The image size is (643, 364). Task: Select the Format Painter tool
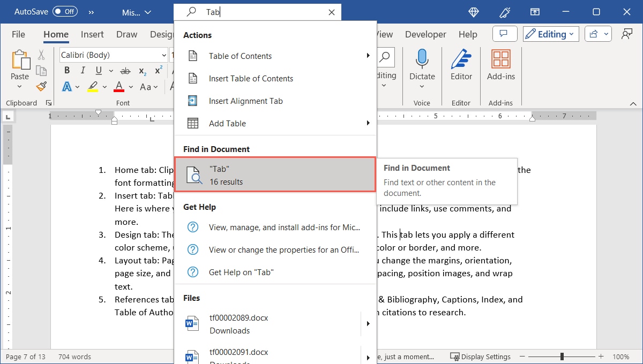point(42,86)
